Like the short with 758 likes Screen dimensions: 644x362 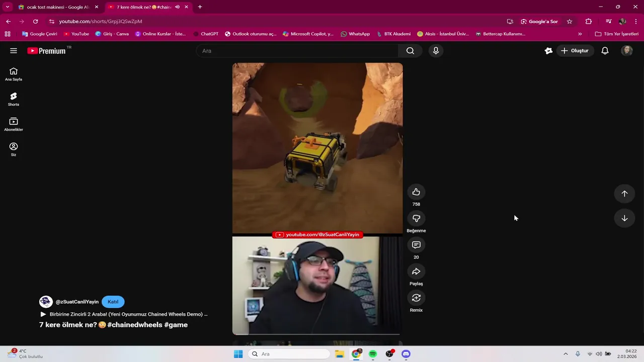416,192
